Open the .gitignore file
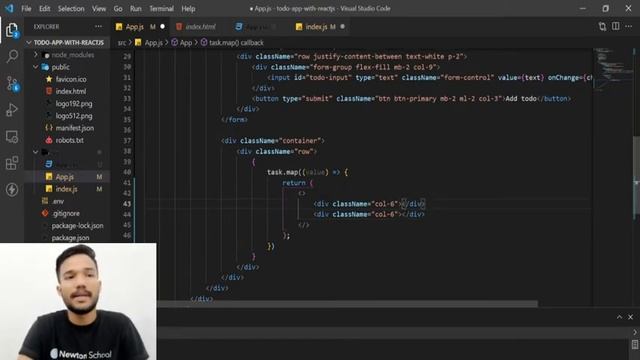 (x=65, y=213)
